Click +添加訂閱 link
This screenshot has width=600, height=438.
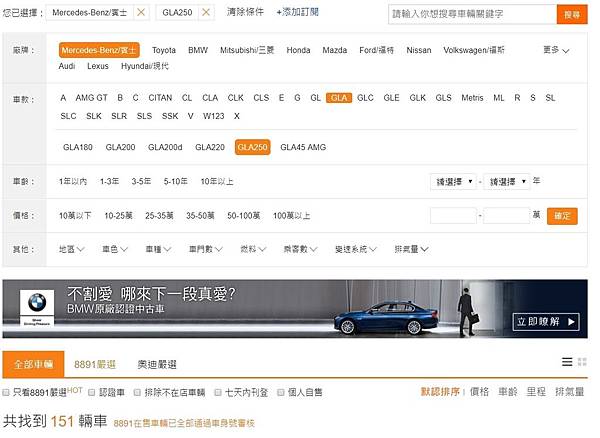tap(297, 12)
